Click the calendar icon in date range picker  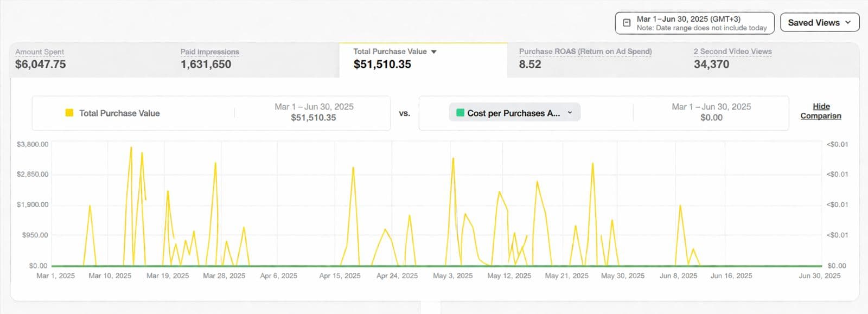(627, 23)
